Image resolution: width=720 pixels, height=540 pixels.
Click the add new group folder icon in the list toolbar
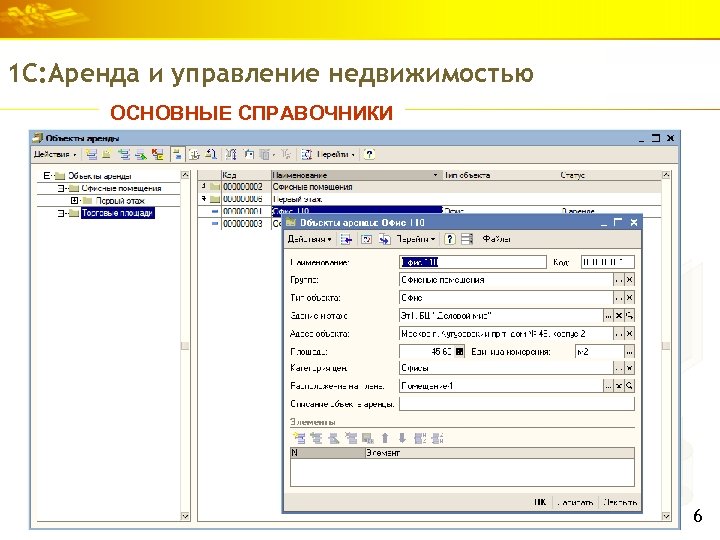pyautogui.click(x=107, y=154)
